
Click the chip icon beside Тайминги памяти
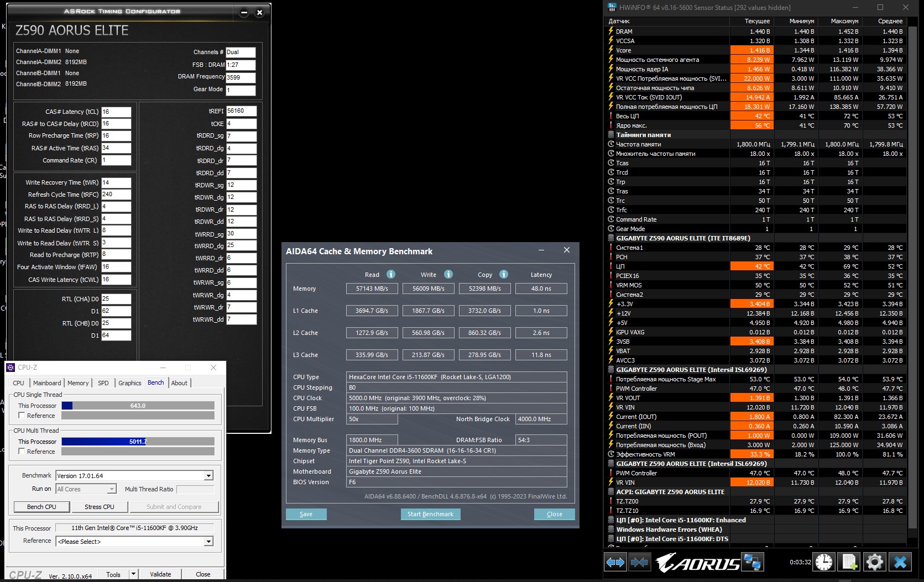point(611,134)
